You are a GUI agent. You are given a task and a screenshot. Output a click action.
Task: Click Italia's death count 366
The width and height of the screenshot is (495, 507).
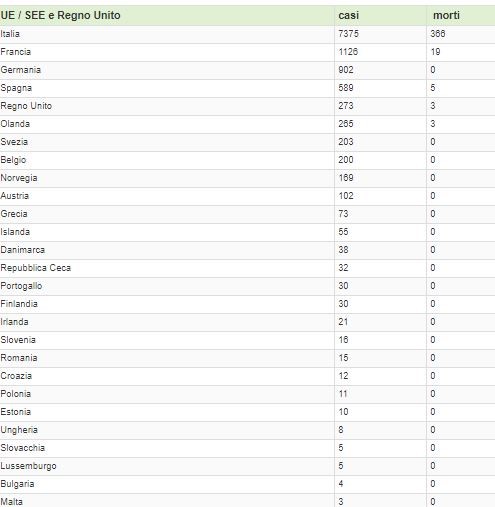click(x=438, y=34)
